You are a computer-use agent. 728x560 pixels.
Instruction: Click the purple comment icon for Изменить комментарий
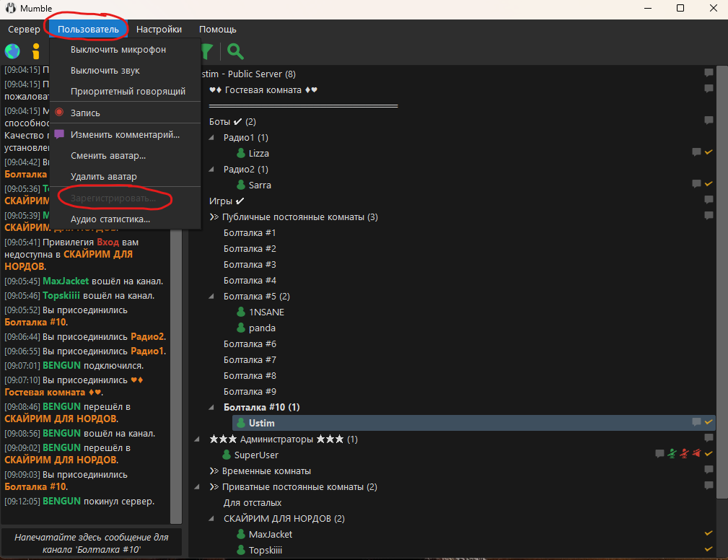(59, 134)
